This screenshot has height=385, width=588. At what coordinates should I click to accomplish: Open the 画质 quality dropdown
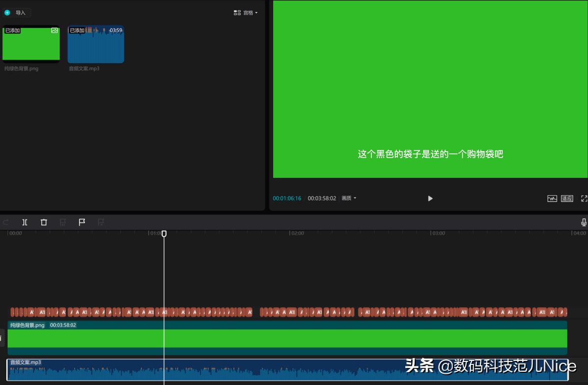[348, 198]
